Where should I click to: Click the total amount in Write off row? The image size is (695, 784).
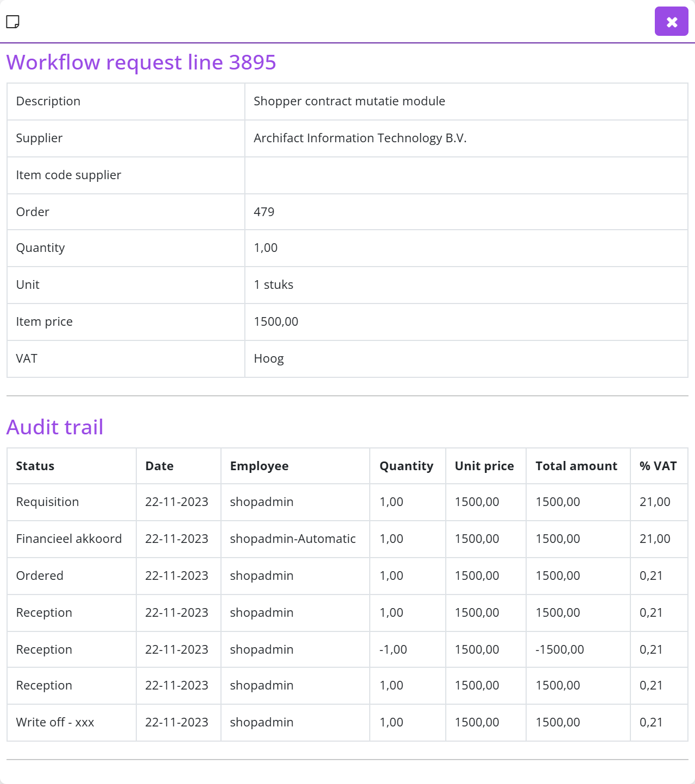click(x=558, y=722)
